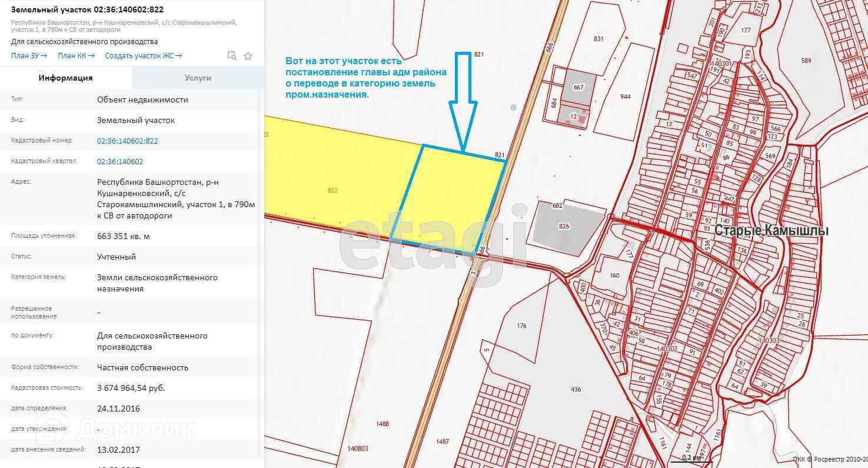This screenshot has width=868, height=468.
Task: Click parcel 667 on the map
Action: coord(578,88)
